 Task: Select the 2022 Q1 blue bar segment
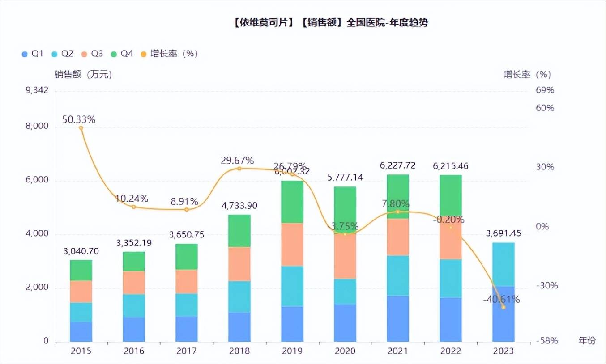click(451, 320)
